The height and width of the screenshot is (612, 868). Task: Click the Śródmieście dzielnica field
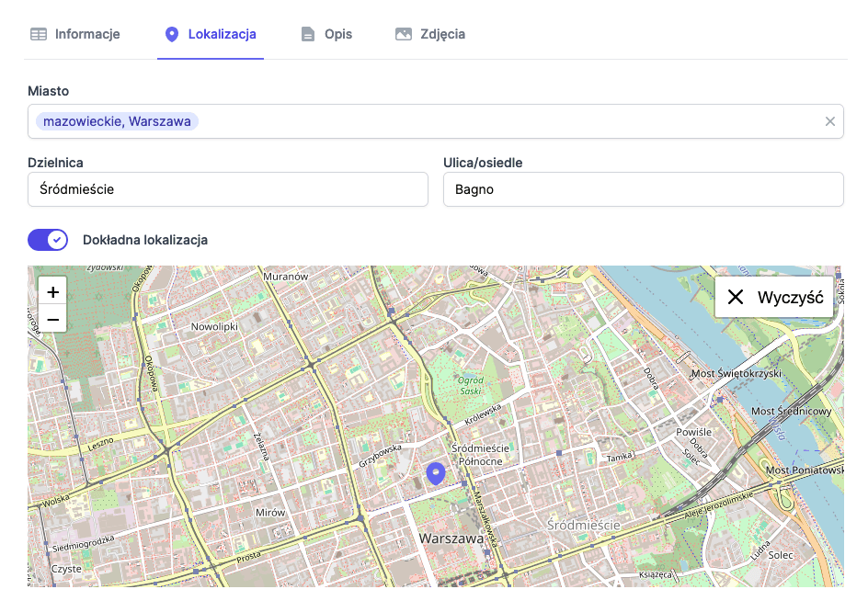[227, 189]
